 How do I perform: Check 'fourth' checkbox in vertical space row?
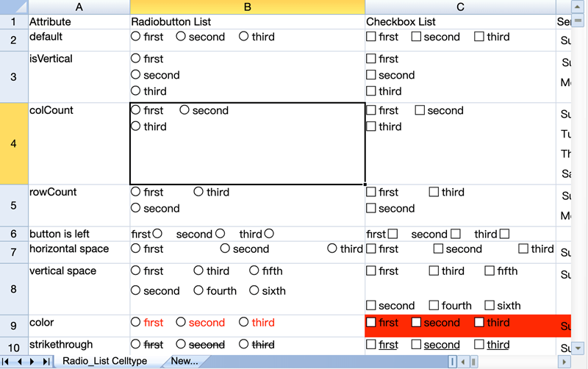434,306
